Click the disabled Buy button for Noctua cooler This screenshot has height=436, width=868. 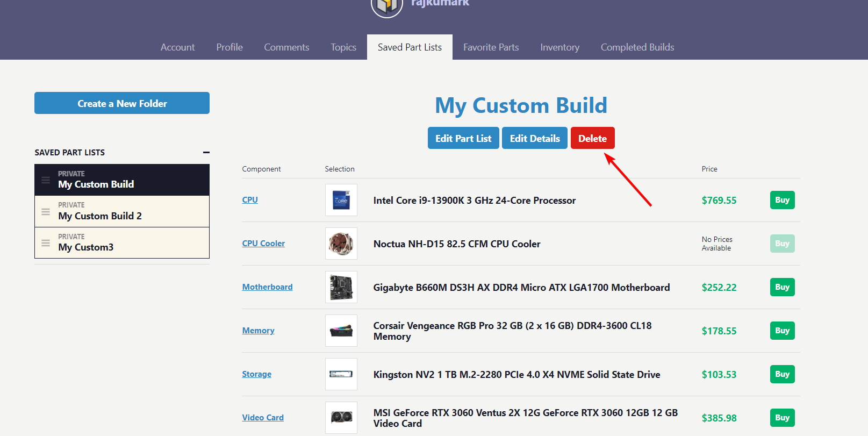(782, 244)
